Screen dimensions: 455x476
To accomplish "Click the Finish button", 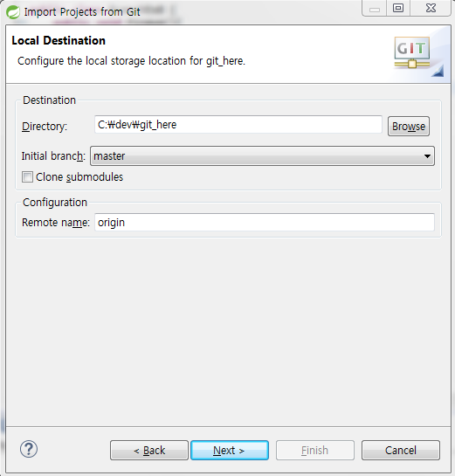I will click(315, 450).
